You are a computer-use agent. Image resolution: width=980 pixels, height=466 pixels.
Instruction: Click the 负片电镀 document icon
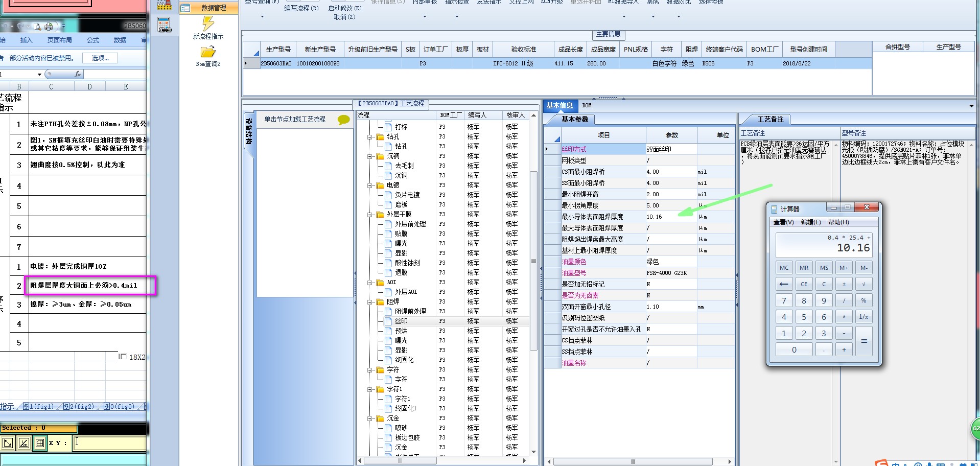tap(388, 195)
